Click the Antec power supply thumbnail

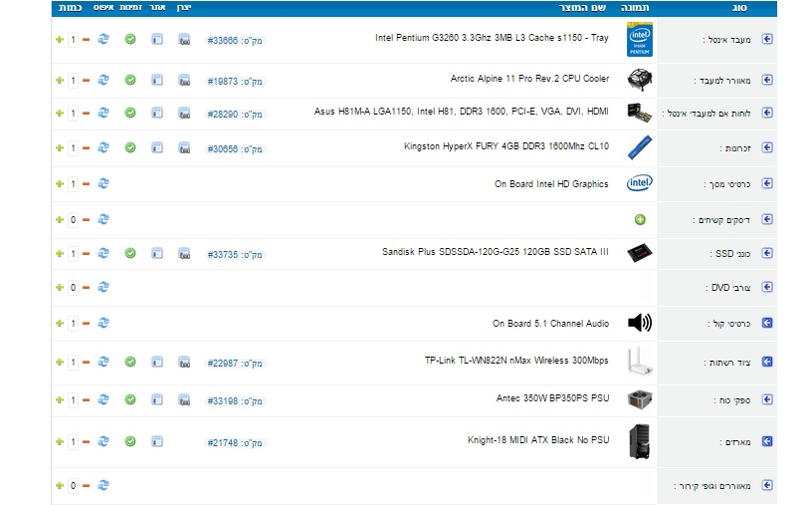pos(640,400)
